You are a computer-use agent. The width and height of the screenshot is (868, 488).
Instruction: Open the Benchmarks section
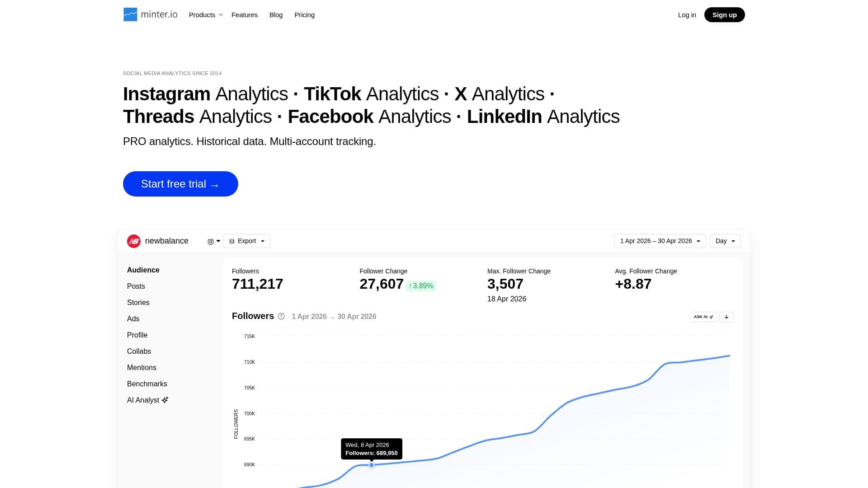147,384
